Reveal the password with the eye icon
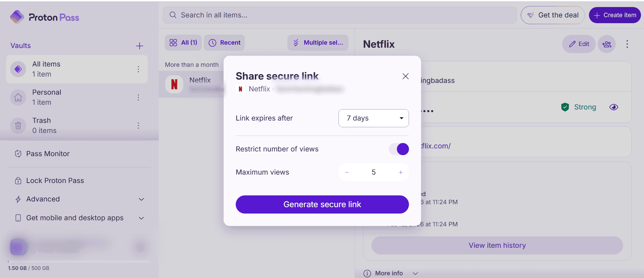This screenshot has width=644, height=278. [613, 107]
